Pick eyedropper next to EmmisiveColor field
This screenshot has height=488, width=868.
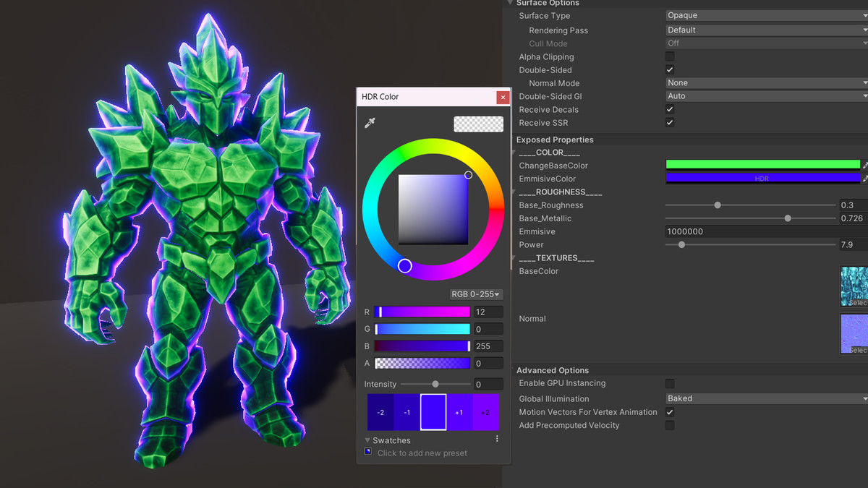[865, 179]
